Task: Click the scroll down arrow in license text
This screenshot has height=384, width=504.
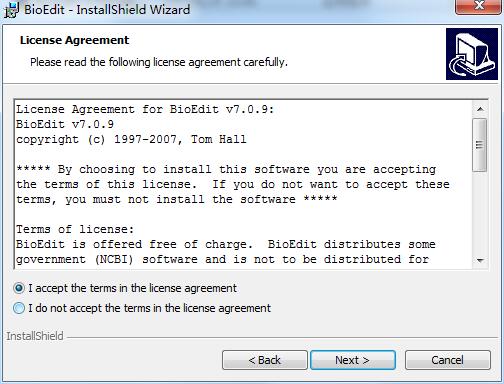Action: pyautogui.click(x=480, y=260)
